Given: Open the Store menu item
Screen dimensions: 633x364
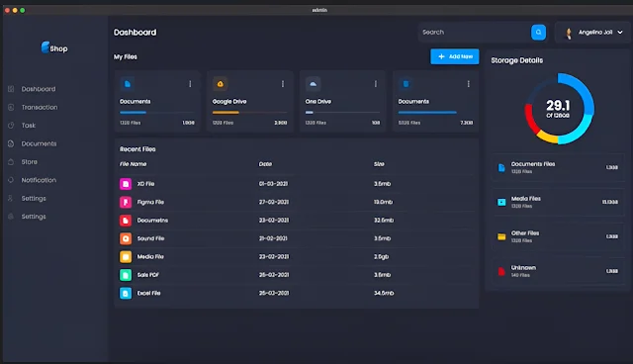Looking at the screenshot, I should [x=29, y=162].
